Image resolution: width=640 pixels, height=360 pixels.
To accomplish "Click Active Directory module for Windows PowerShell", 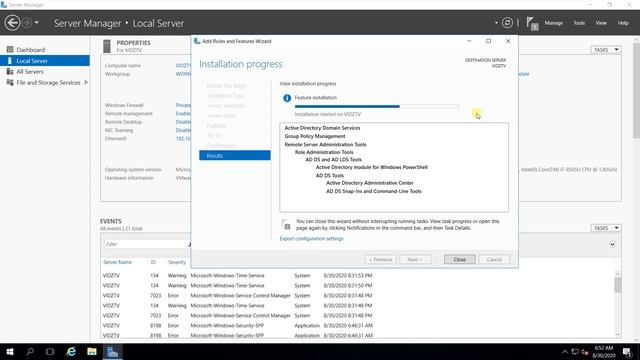I will pyautogui.click(x=372, y=167).
